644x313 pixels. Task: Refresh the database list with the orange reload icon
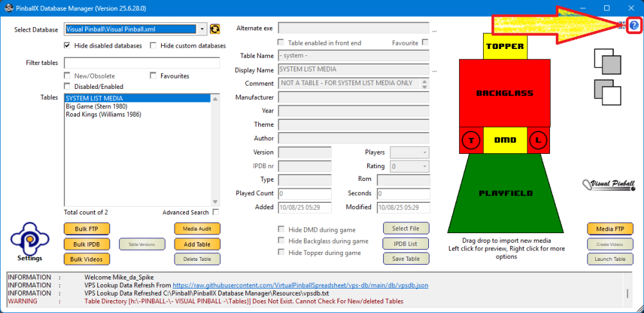point(215,29)
